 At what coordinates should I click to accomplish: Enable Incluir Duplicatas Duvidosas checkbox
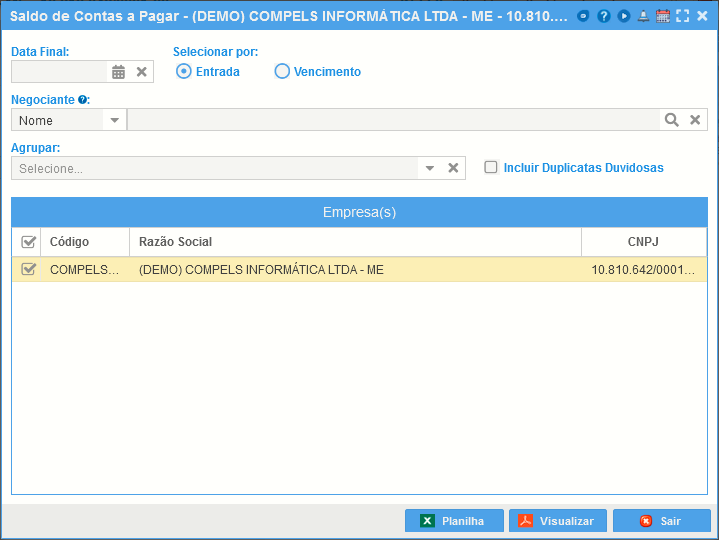point(491,167)
